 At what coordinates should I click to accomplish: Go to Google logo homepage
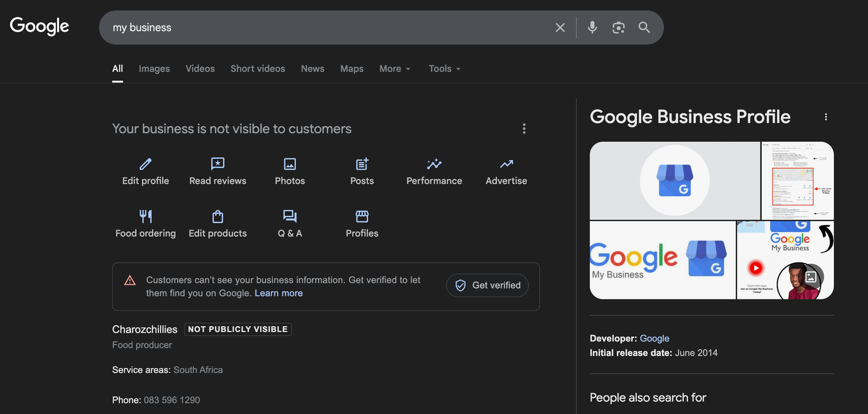coord(40,26)
